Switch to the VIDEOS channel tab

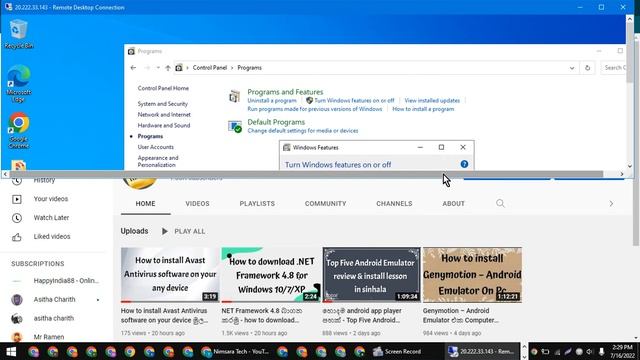click(197, 204)
